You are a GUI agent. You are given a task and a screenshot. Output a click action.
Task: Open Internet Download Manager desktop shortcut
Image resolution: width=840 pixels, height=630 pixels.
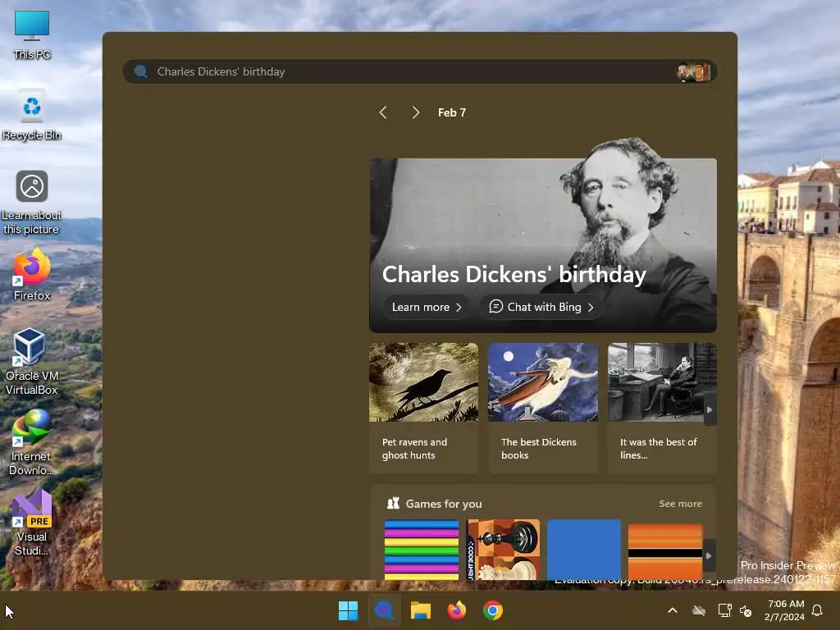pos(32,442)
